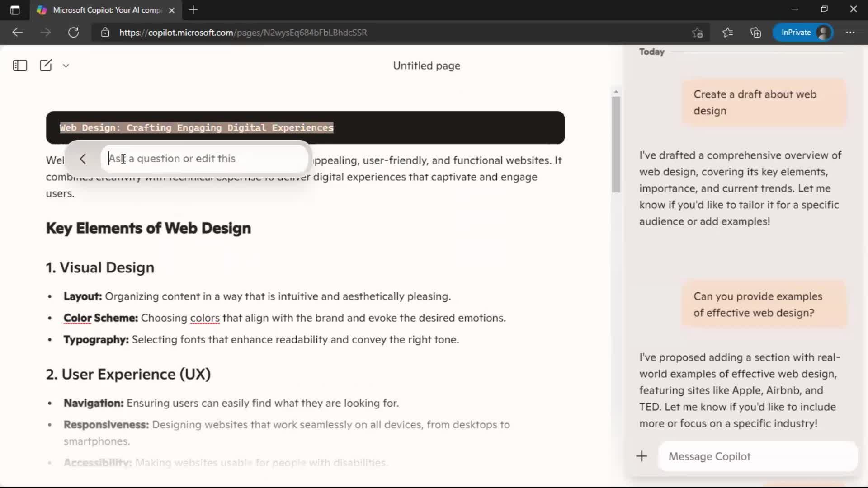Viewport: 868px width, 488px height.
Task: Click the 'Create a draft about web design' message
Action: pyautogui.click(x=764, y=103)
